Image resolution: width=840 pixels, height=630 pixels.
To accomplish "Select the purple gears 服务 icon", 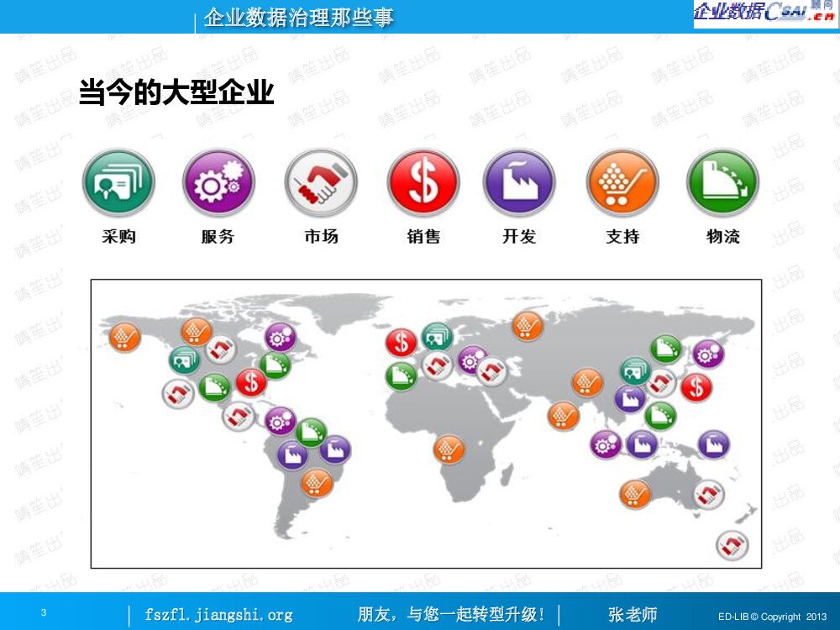I will click(218, 182).
